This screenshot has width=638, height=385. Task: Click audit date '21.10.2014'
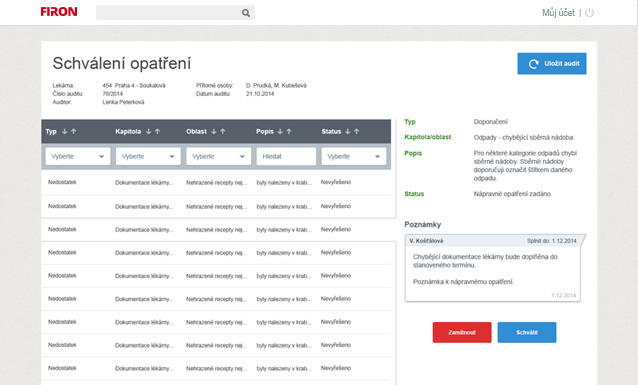[260, 94]
